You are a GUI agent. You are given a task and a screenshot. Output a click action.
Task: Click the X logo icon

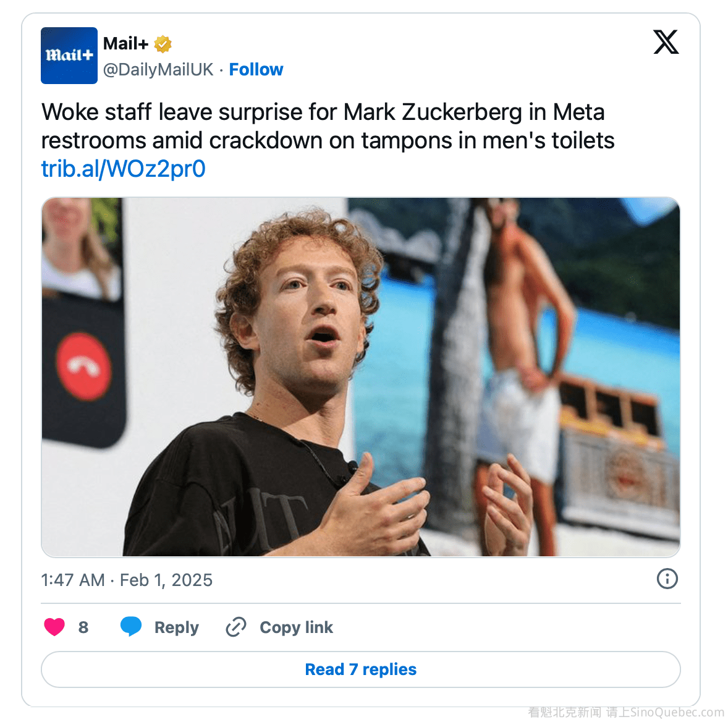[x=666, y=42]
